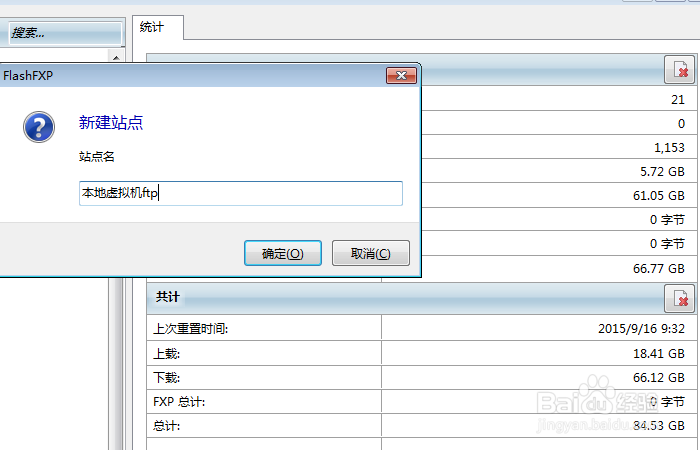Viewport: 700px width, 450px height.
Task: Click the scroll up arrow of the site list
Action: 116,57
